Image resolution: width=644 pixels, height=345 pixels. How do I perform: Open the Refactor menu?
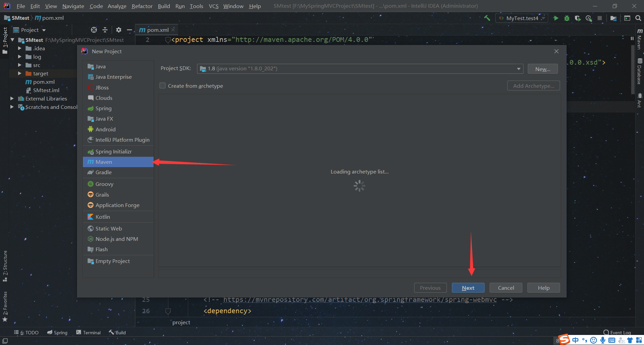point(142,6)
